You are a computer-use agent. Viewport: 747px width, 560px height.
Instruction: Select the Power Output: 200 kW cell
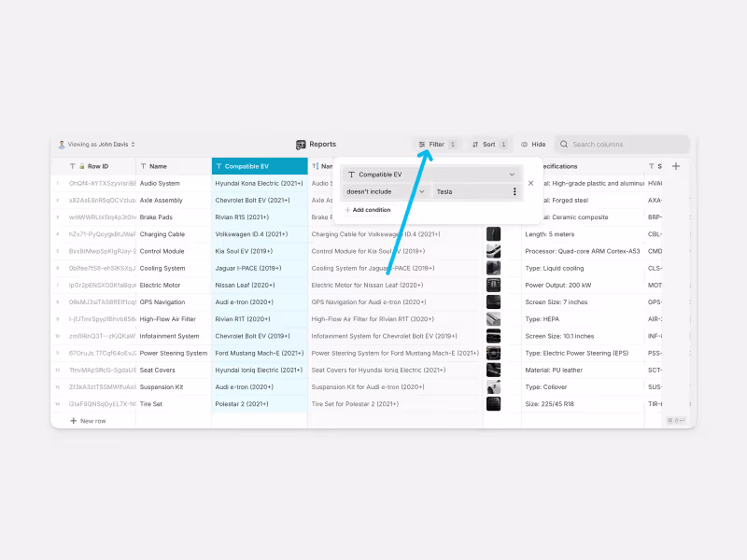[x=583, y=286]
